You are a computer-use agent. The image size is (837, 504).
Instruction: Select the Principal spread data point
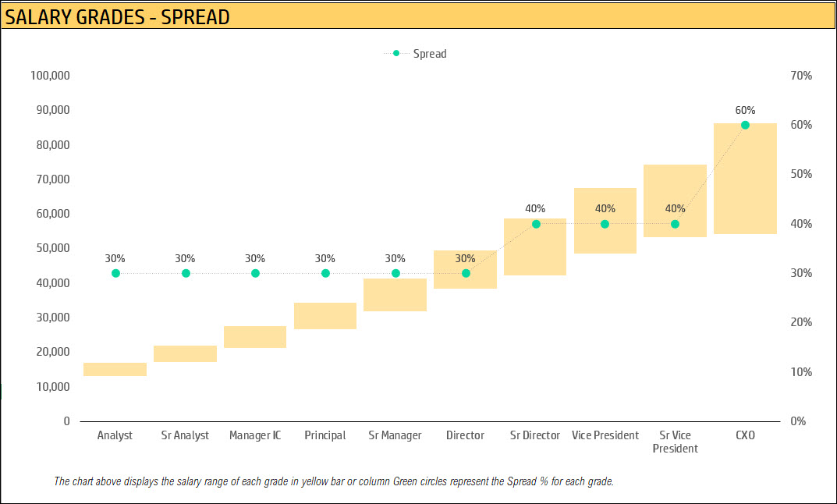coord(325,273)
